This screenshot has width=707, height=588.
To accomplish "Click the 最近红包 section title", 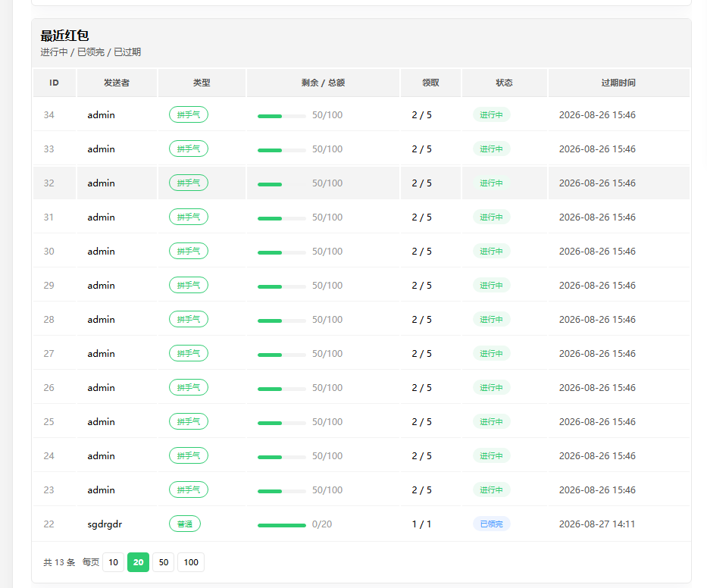I will pos(64,35).
